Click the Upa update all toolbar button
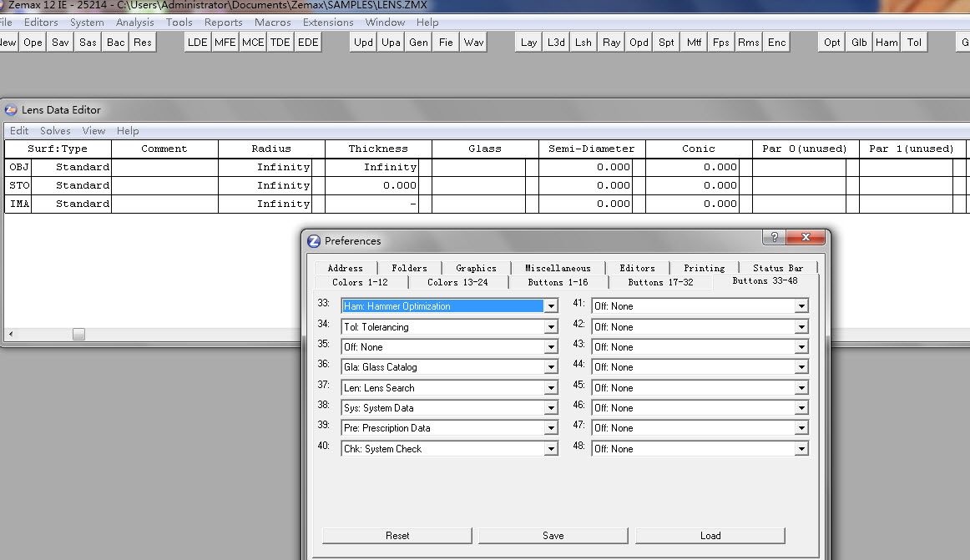 click(x=391, y=42)
